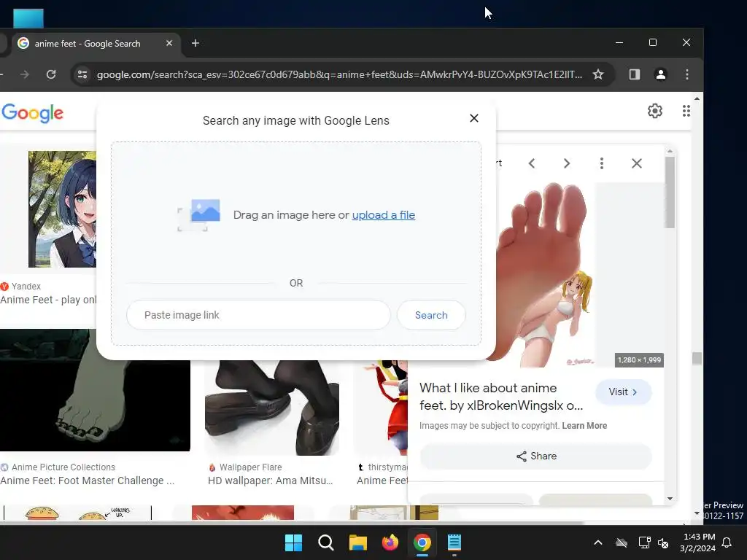The image size is (747, 560).
Task: View site information icon in address bar
Action: point(82,74)
